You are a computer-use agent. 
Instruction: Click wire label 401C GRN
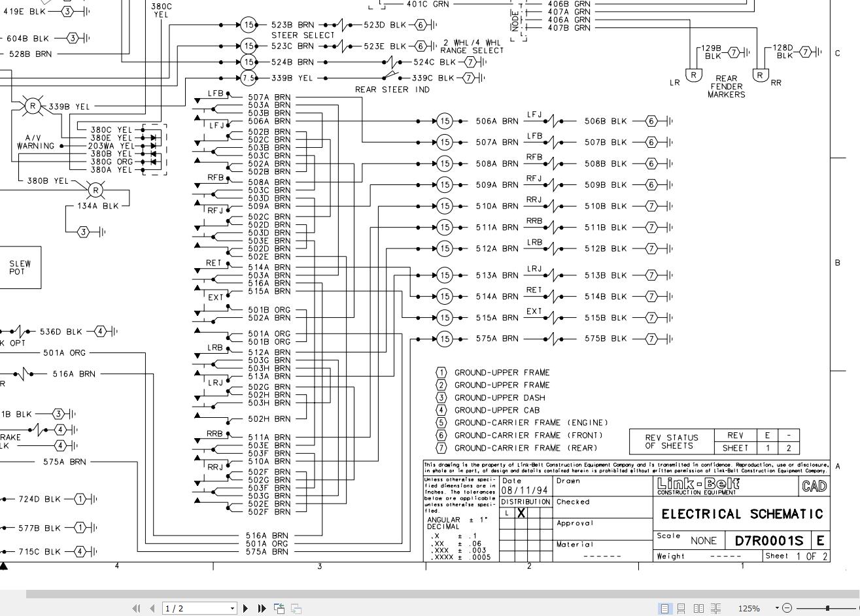pyautogui.click(x=428, y=4)
